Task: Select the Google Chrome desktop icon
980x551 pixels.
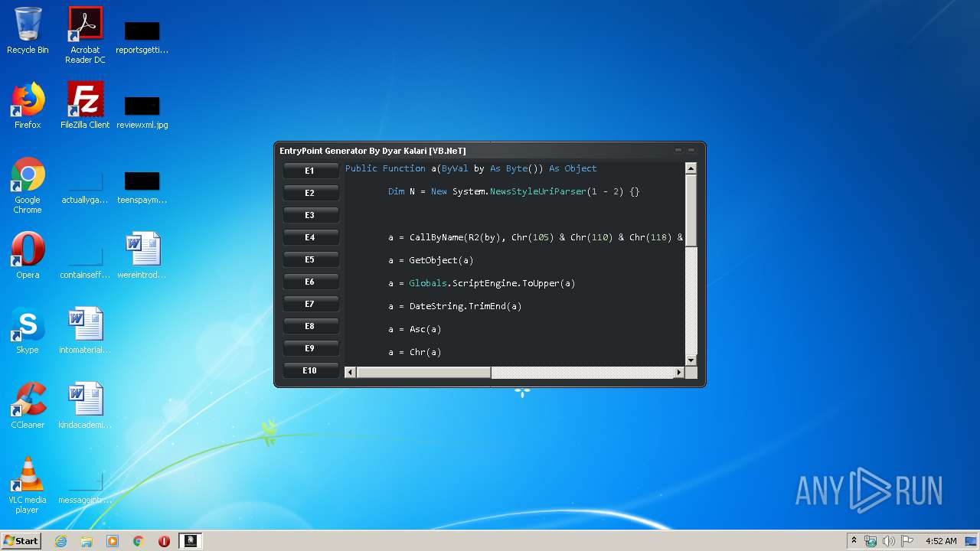Action: 28,185
